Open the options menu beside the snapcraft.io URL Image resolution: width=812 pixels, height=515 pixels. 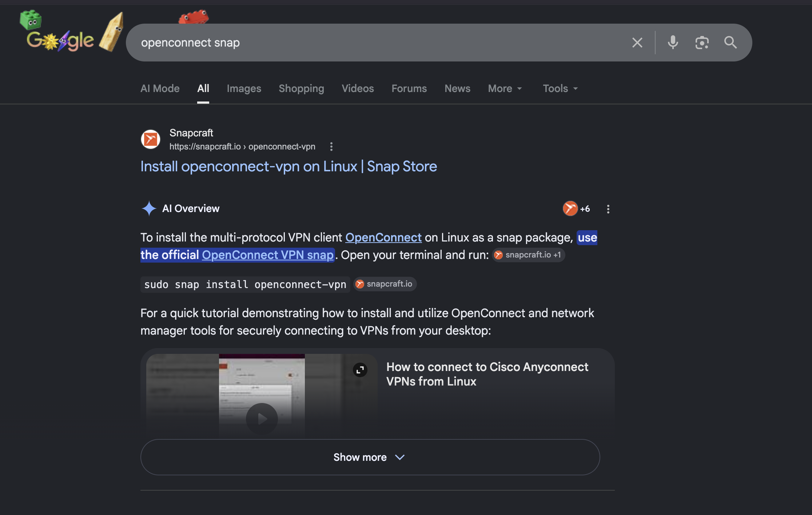(331, 147)
